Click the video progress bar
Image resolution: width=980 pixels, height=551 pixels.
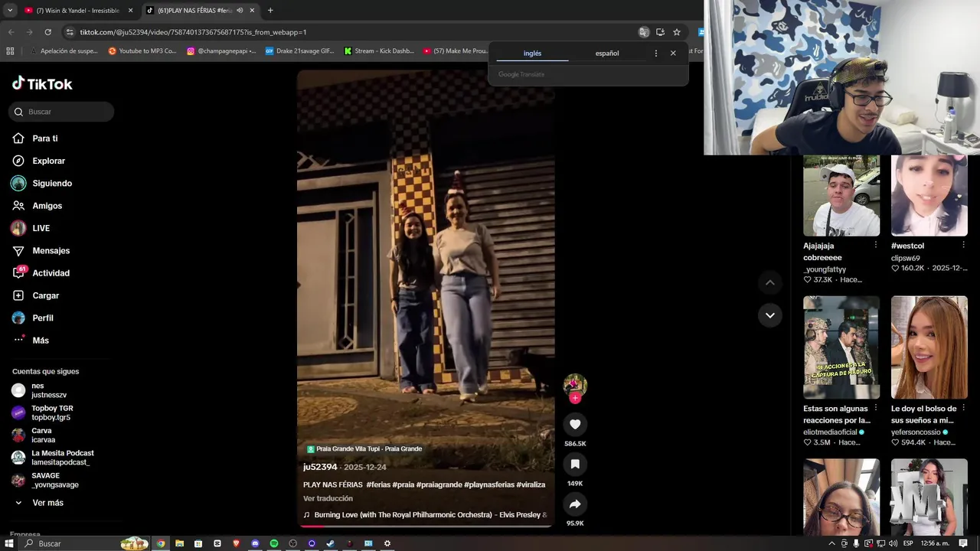point(426,526)
